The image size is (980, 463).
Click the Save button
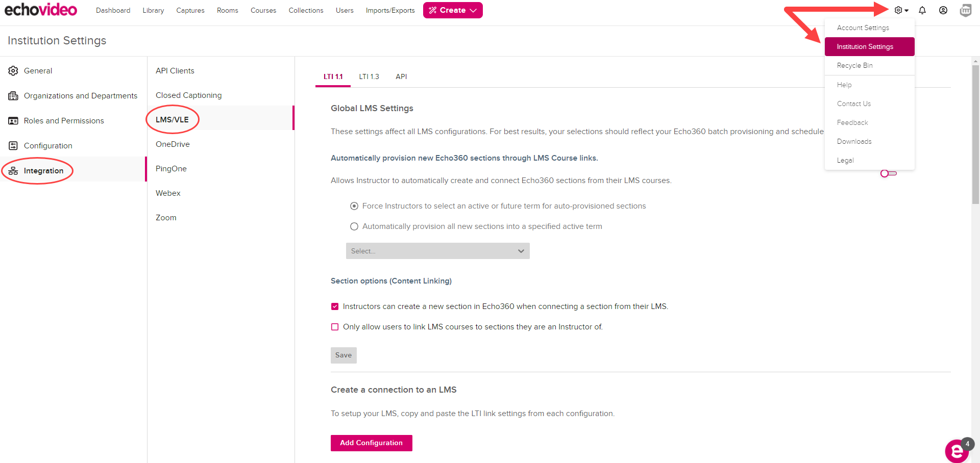click(x=344, y=355)
